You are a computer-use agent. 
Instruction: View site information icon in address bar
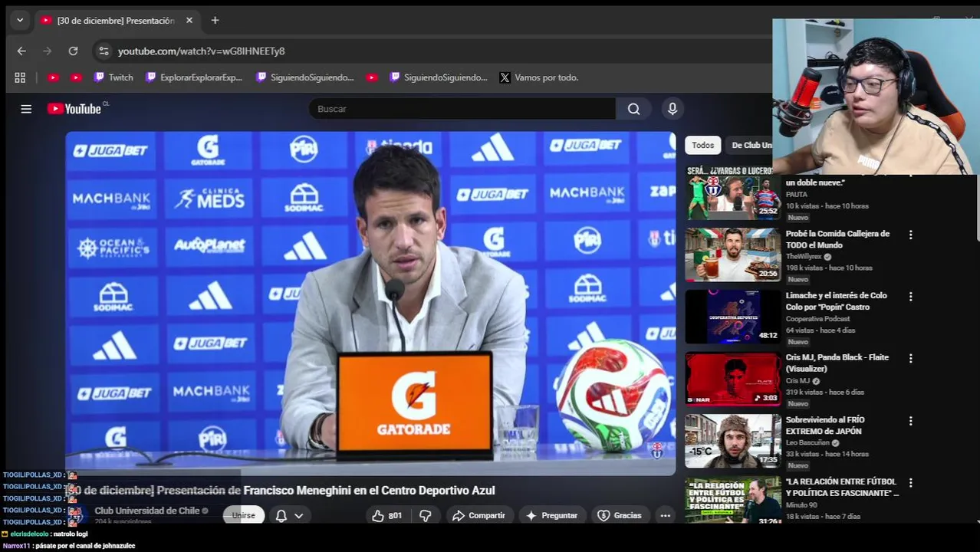104,51
